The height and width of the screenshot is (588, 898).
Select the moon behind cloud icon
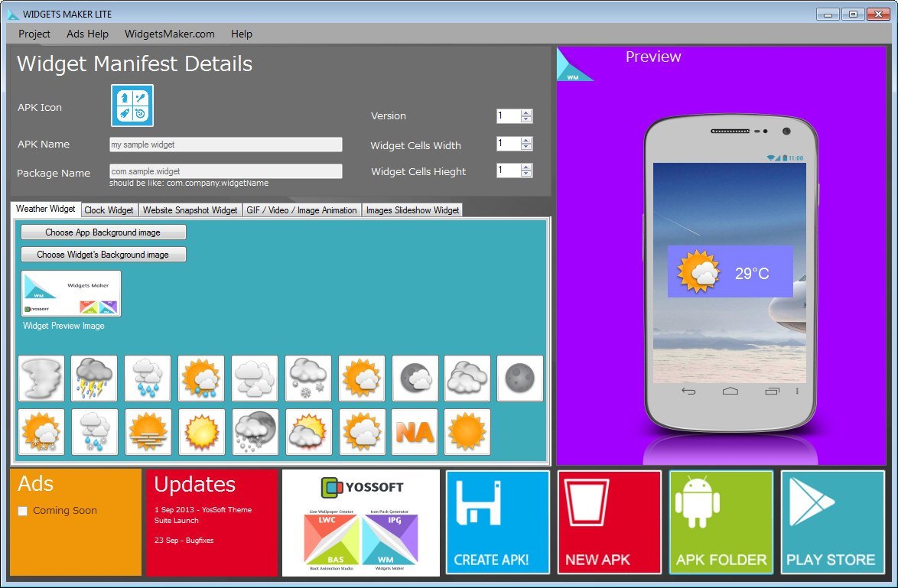415,378
